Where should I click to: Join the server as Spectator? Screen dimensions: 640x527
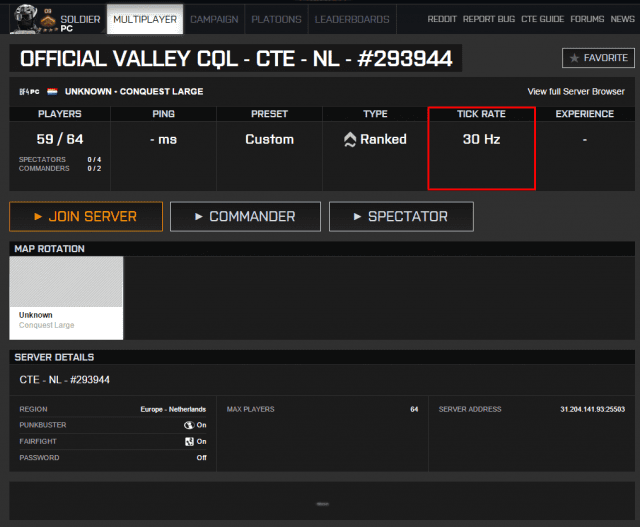(x=401, y=216)
